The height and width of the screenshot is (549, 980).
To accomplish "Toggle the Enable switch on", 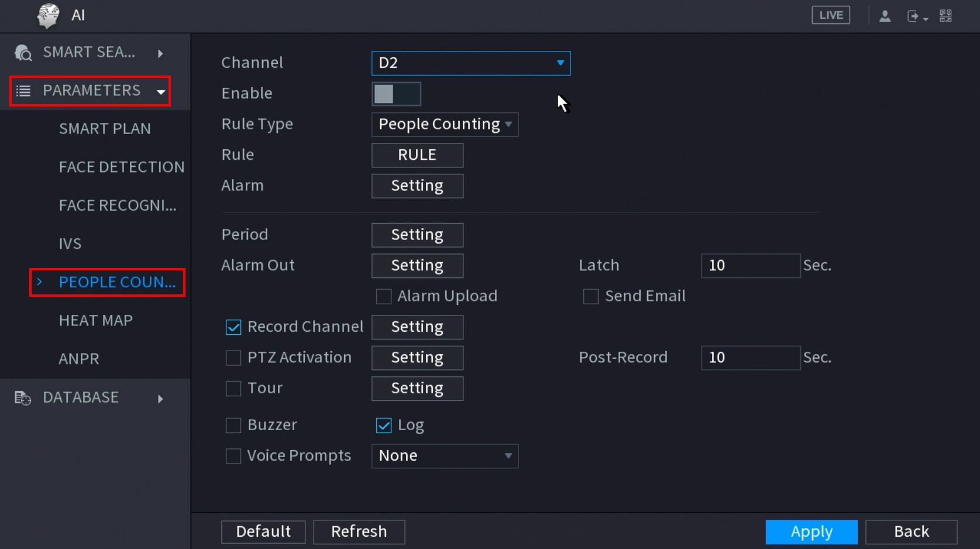I will pyautogui.click(x=396, y=94).
